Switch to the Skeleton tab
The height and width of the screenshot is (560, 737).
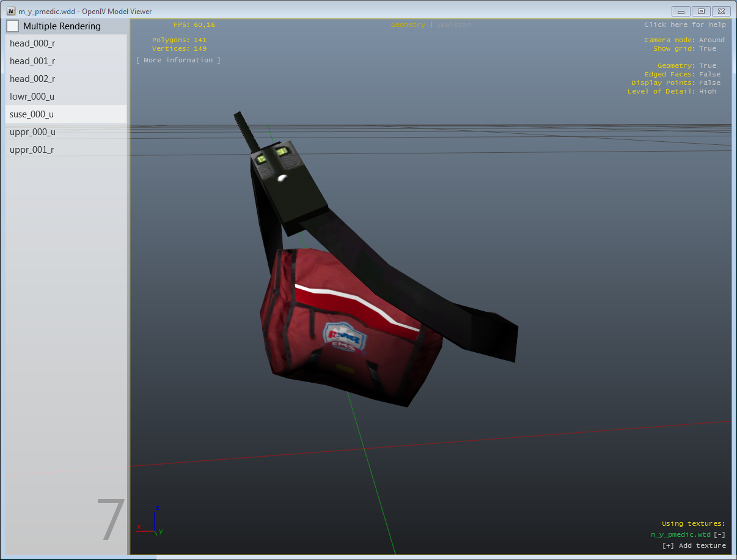point(453,25)
